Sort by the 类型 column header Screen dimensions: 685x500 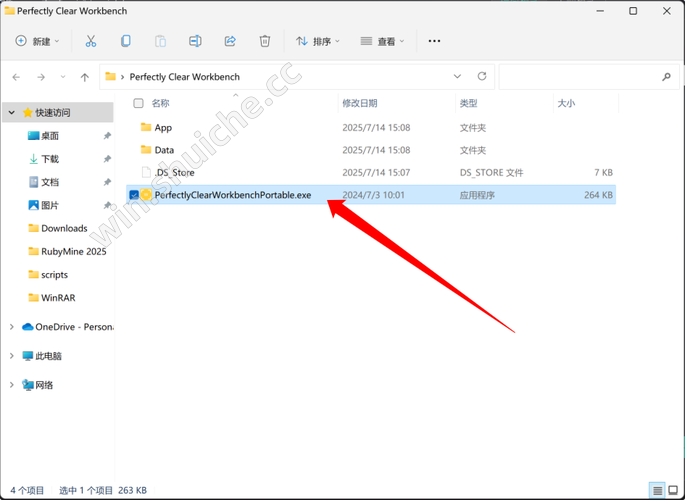(468, 103)
